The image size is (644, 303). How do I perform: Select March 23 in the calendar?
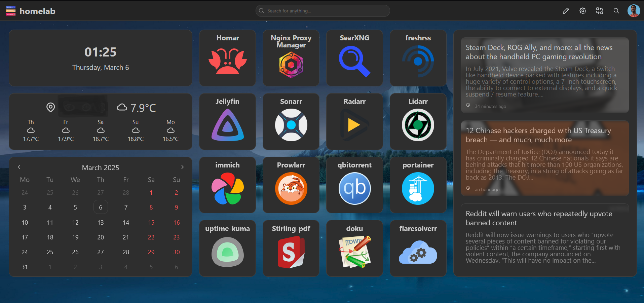[x=176, y=237]
